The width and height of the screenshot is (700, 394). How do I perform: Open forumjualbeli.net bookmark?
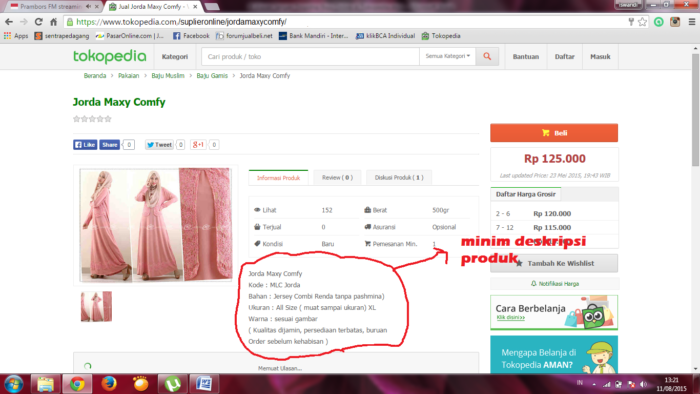click(x=244, y=36)
